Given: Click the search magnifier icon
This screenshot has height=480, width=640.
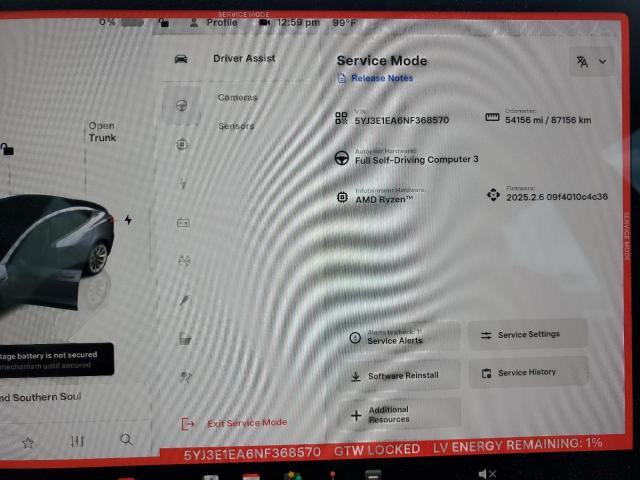Looking at the screenshot, I should (126, 439).
